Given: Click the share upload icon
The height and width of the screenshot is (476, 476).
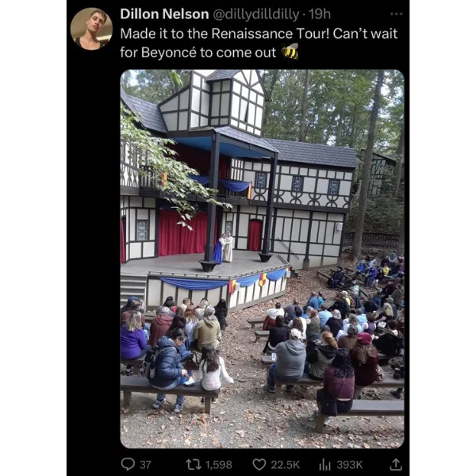Looking at the screenshot, I should coord(396,464).
